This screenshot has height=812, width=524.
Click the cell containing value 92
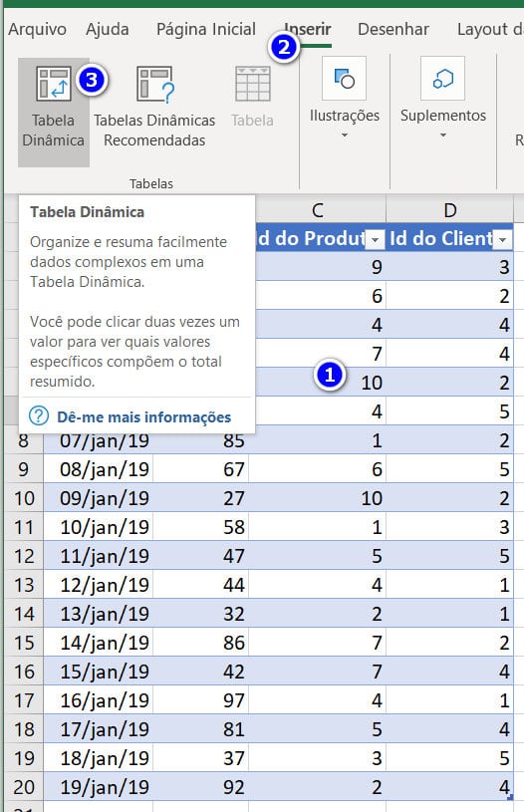click(201, 787)
